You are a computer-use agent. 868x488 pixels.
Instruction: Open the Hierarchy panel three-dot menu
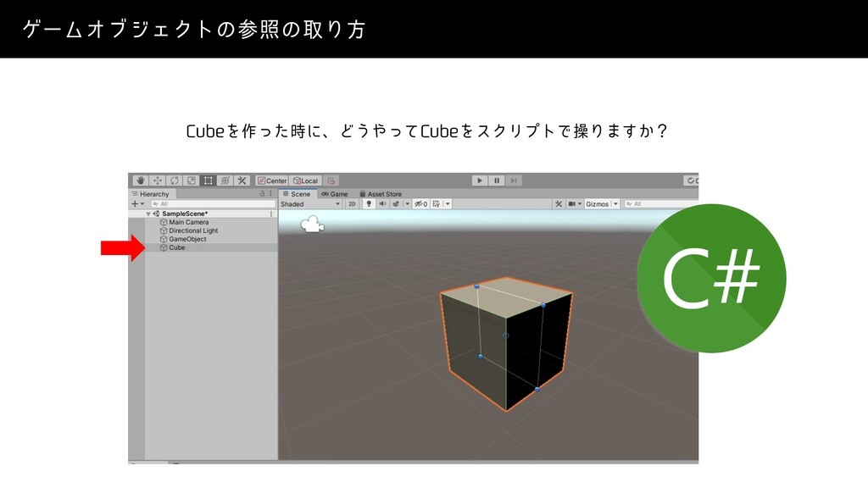[270, 194]
